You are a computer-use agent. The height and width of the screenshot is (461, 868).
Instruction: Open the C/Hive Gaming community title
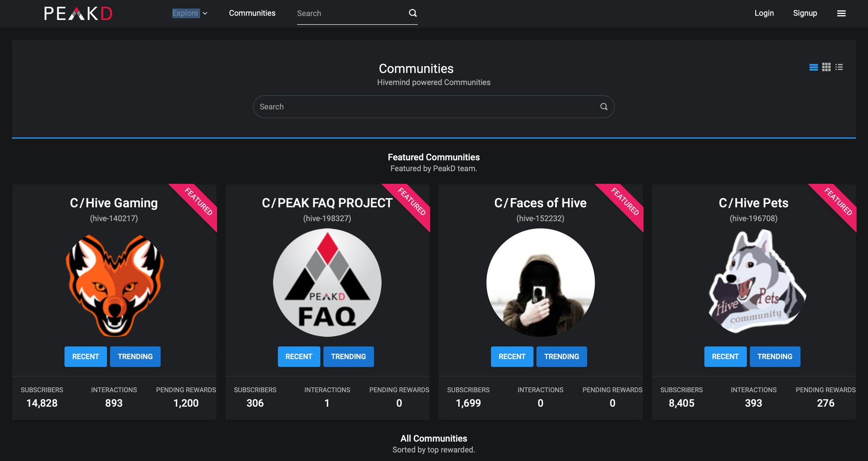[114, 203]
